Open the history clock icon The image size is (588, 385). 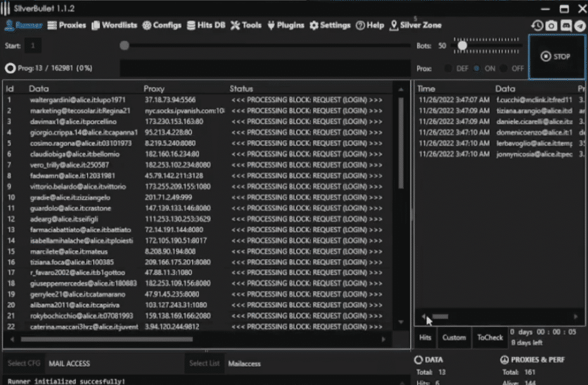537,25
